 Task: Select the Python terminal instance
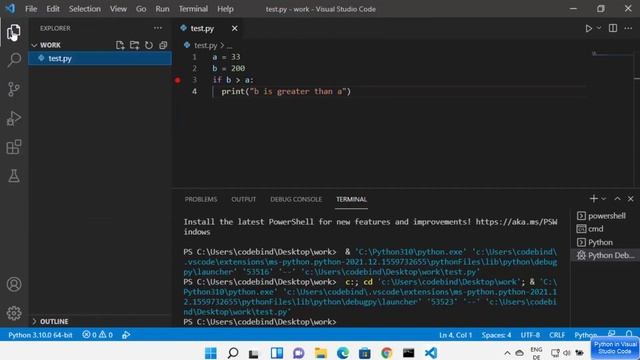[x=605, y=242]
